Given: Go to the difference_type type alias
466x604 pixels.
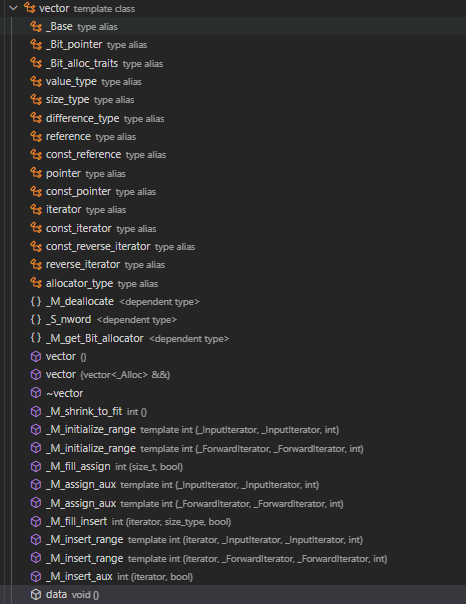Looking at the screenshot, I should [105, 118].
